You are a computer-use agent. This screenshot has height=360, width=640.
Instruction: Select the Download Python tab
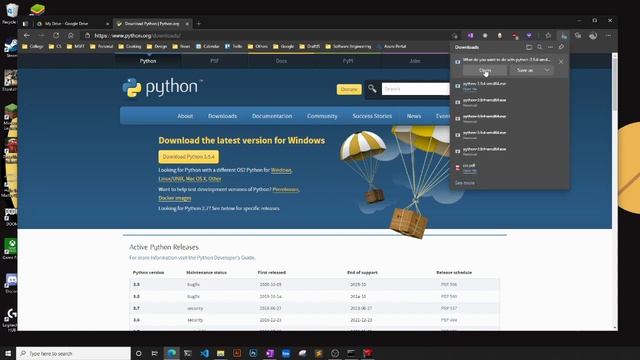152,24
